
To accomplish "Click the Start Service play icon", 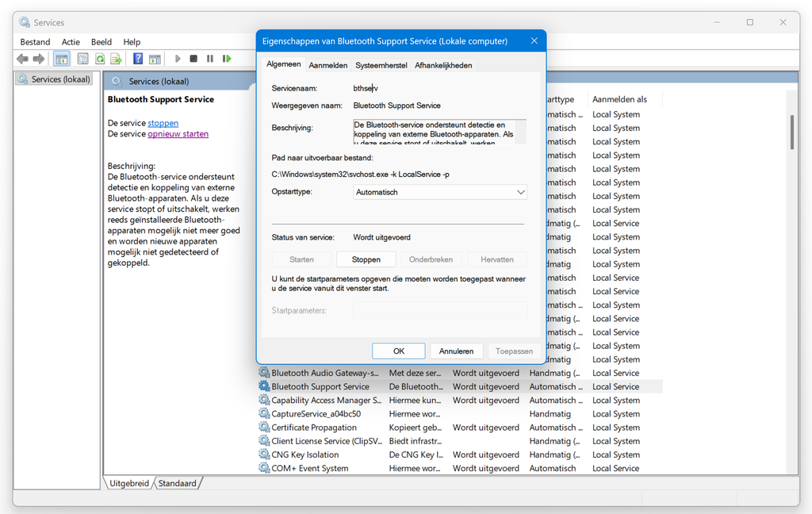I will click(178, 59).
